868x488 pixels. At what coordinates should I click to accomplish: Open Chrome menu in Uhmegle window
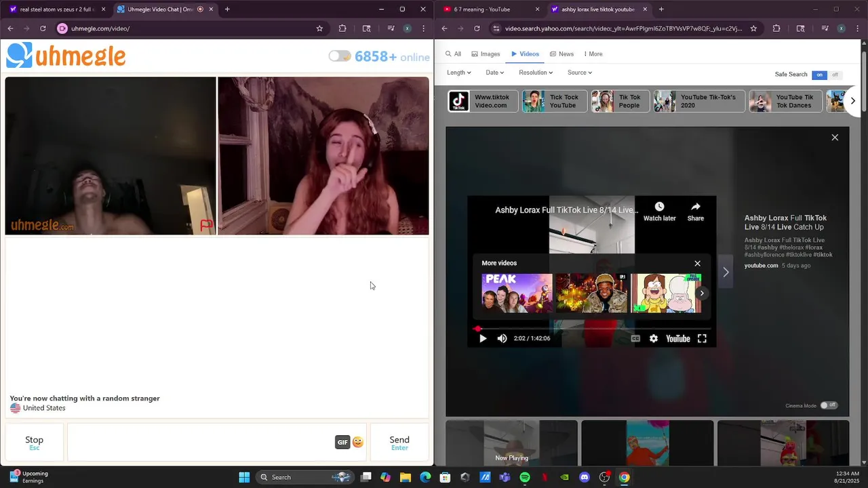click(423, 28)
